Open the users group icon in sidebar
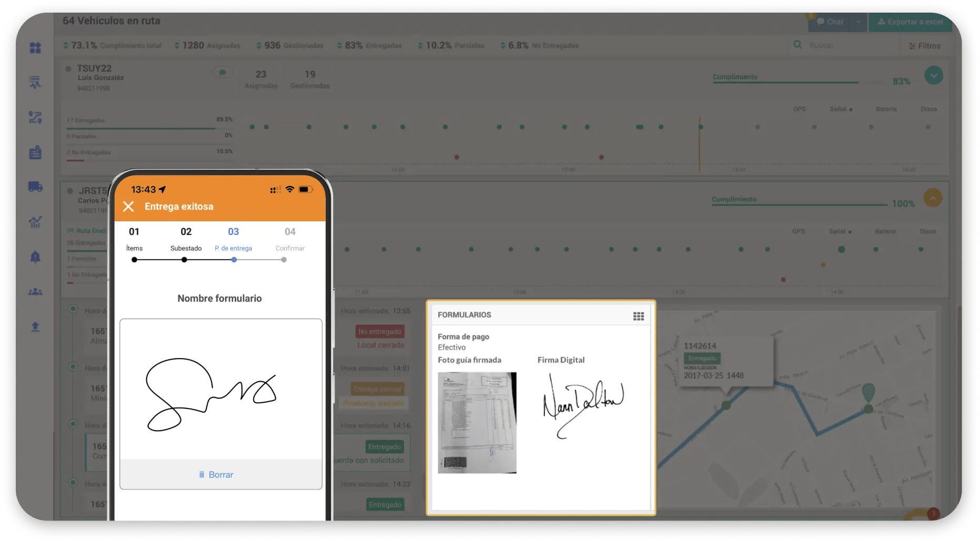This screenshot has height=542, width=980. point(35,292)
